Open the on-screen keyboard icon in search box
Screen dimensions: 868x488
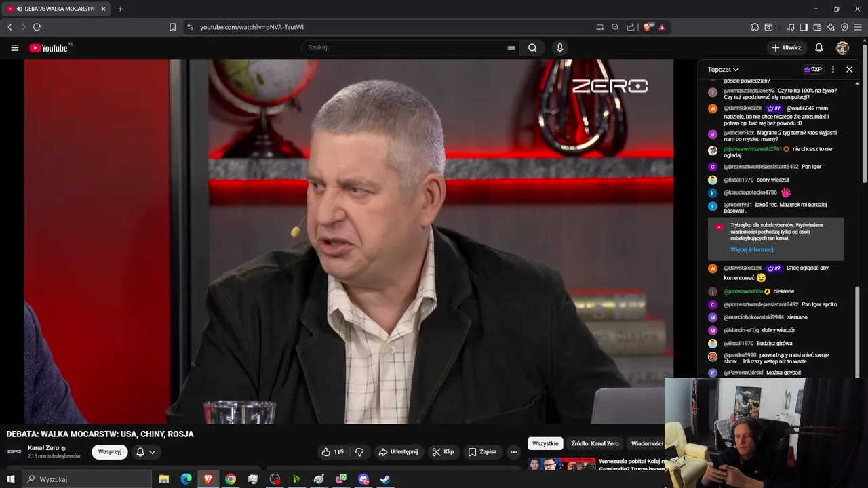(511, 48)
